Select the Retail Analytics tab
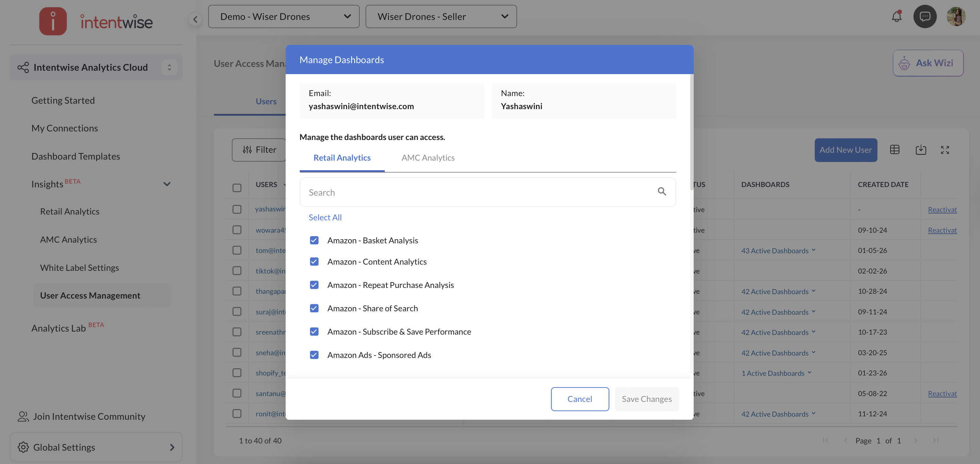980x464 pixels. [x=342, y=158]
